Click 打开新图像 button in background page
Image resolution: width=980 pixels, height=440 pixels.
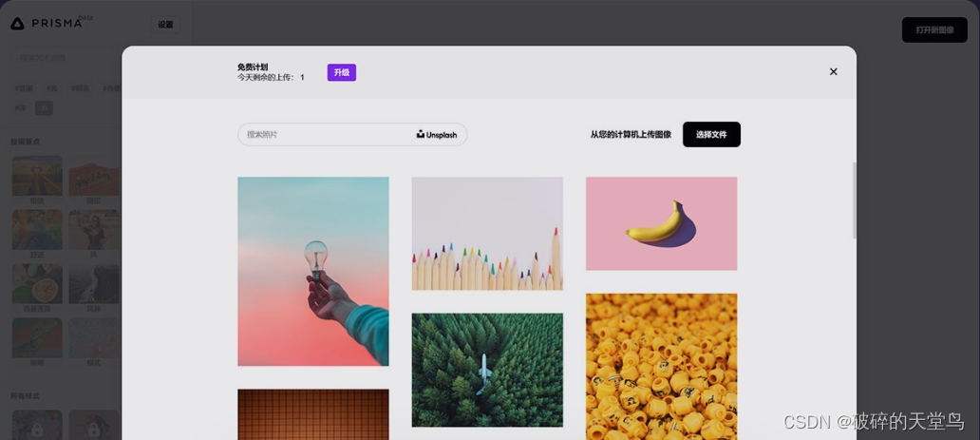pos(934,30)
